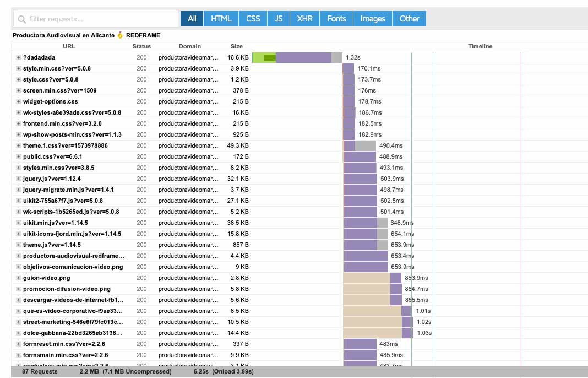Image resolution: width=588 pixels, height=378 pixels.
Task: Click the medal icon beside REDFRAME title
Action: pos(120,35)
